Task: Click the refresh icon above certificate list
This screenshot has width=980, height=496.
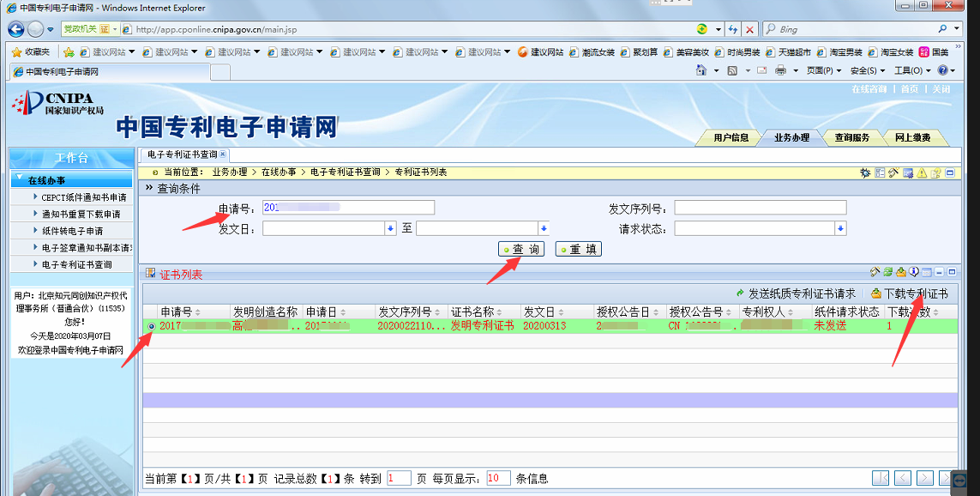Action: tap(888, 273)
